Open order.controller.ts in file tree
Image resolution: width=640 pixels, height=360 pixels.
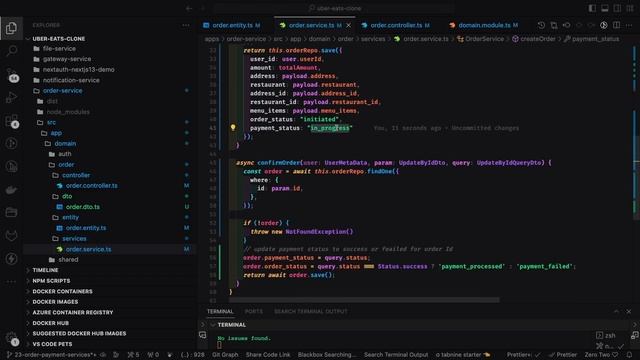91,186
